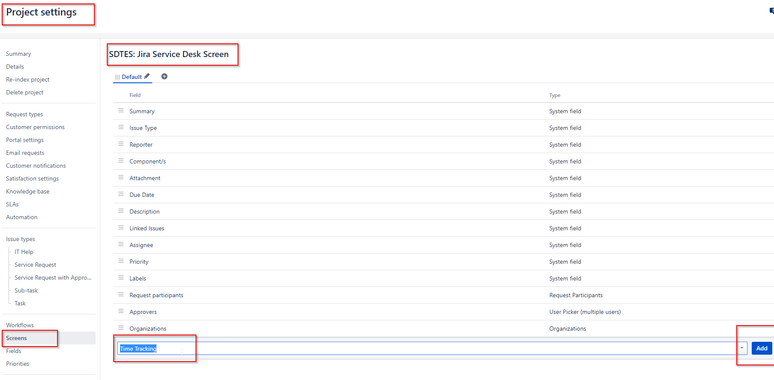The height and width of the screenshot is (380, 774).
Task: Open Customer permissions settings
Action: click(x=35, y=127)
